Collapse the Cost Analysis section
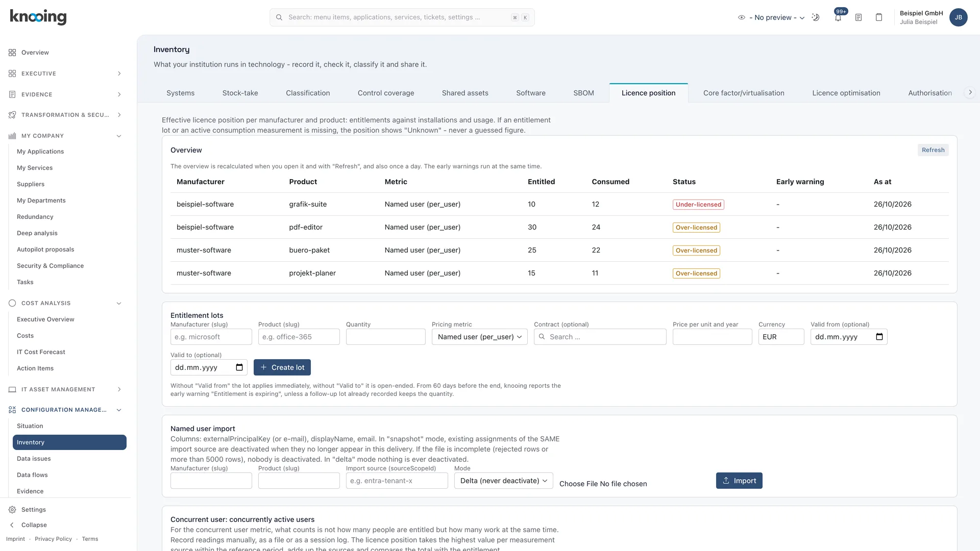The height and width of the screenshot is (551, 980). pyautogui.click(x=119, y=303)
